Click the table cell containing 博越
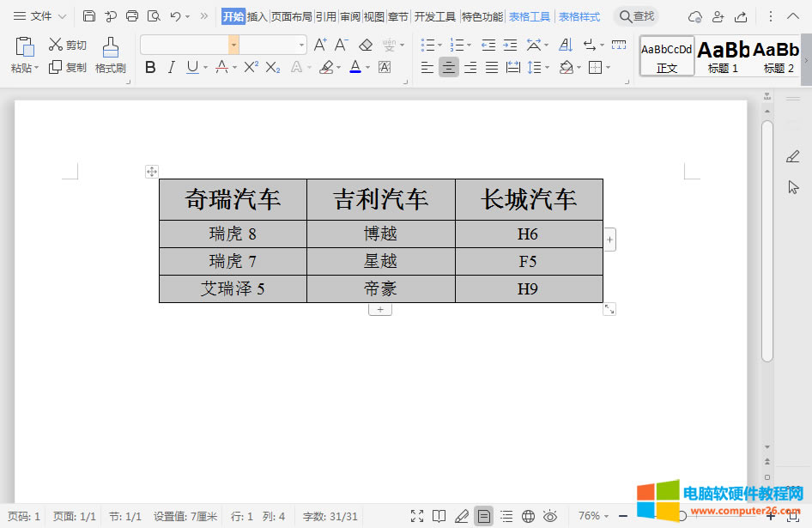The height and width of the screenshot is (528, 812). pyautogui.click(x=380, y=233)
